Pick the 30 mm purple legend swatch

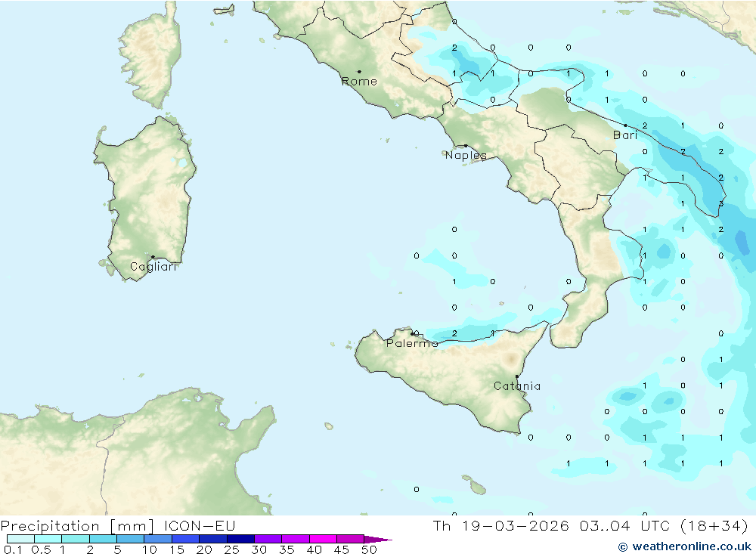(x=268, y=539)
